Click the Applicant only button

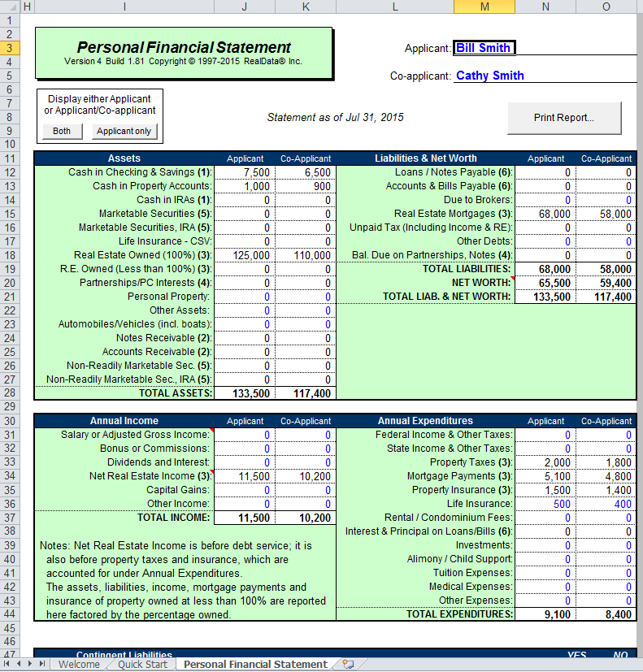(x=124, y=131)
